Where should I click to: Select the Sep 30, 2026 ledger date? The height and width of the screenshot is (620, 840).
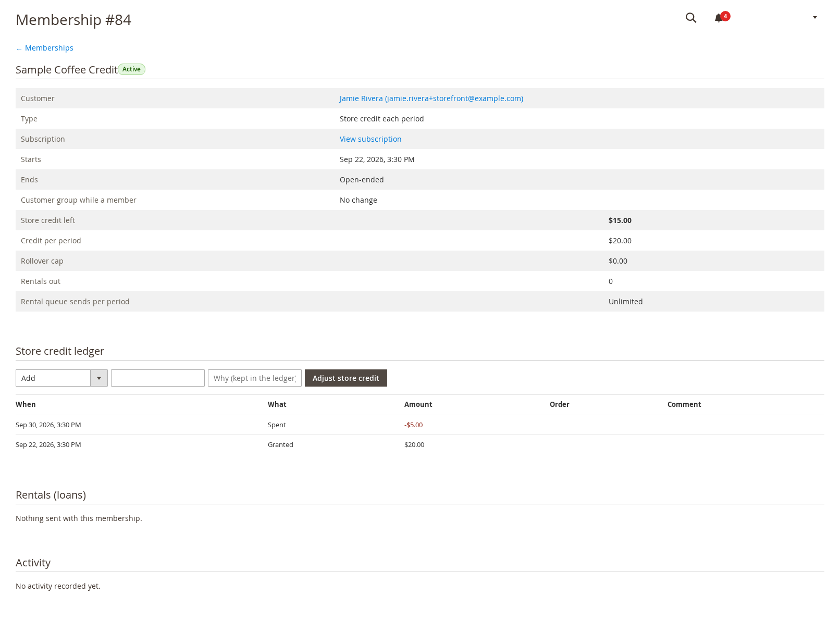48,425
